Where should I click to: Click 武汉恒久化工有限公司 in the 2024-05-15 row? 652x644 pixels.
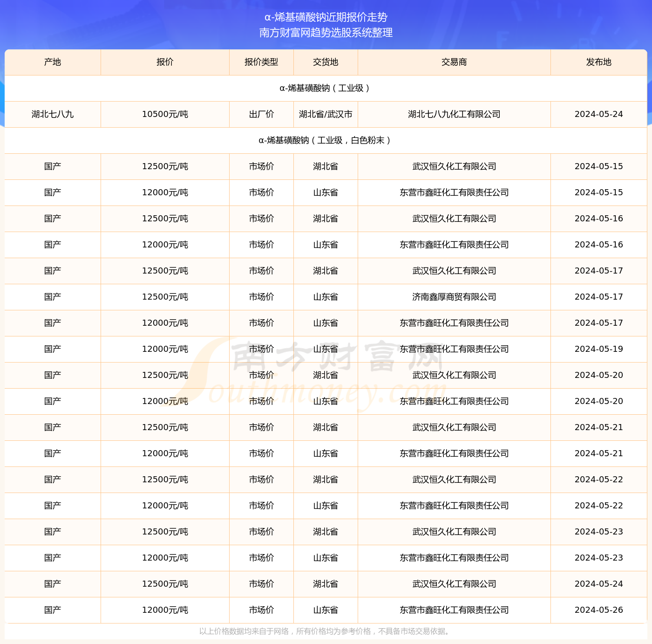pos(454,166)
